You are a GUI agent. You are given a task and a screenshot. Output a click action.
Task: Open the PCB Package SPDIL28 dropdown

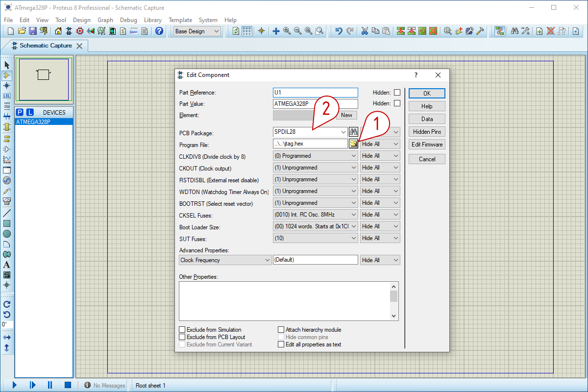310,132
